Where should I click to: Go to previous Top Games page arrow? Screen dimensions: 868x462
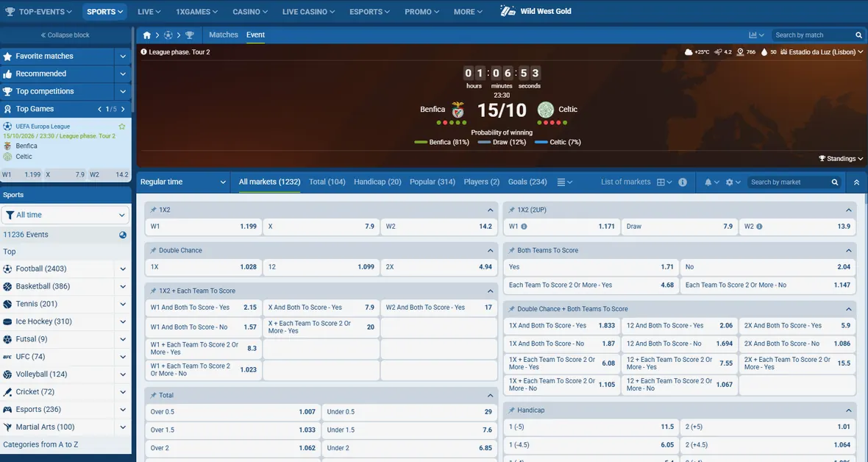(99, 109)
